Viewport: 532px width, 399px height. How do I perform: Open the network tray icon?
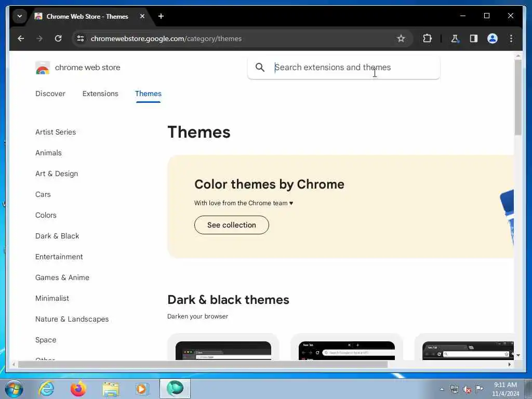coord(454,389)
